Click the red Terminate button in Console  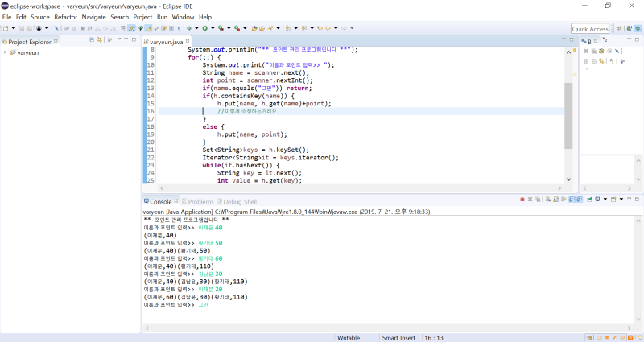click(x=522, y=199)
